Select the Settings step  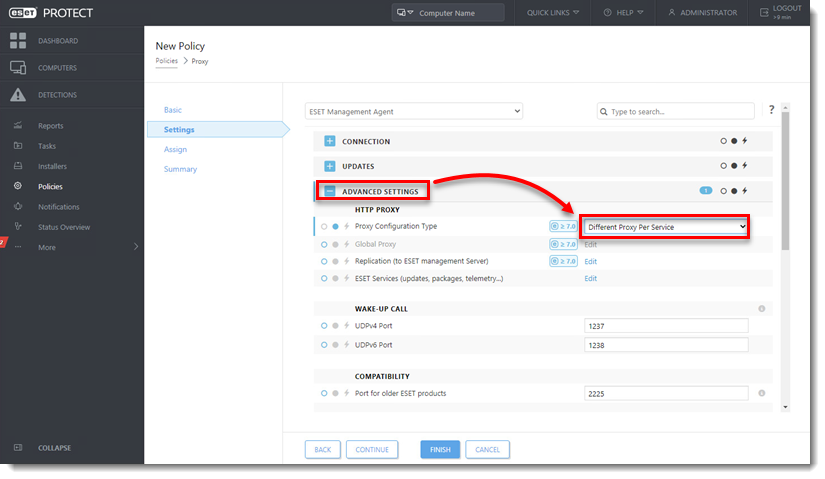(218, 129)
